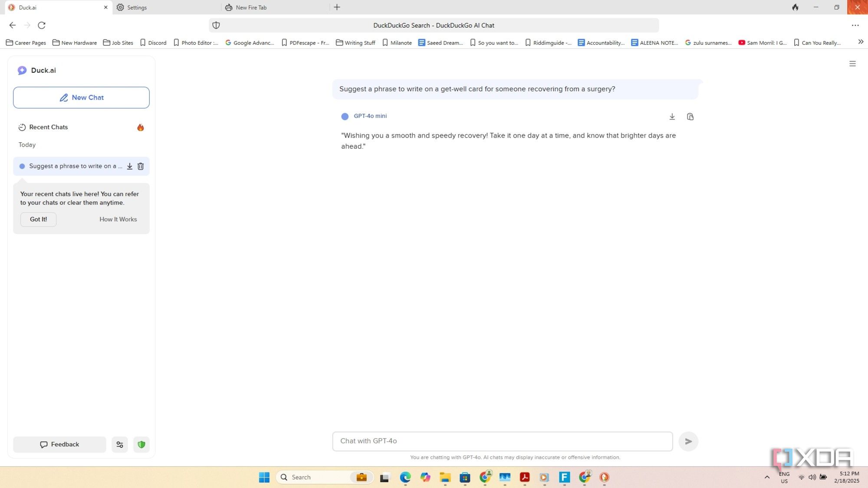
Task: Open the PDFescape bookmark
Action: click(306, 43)
